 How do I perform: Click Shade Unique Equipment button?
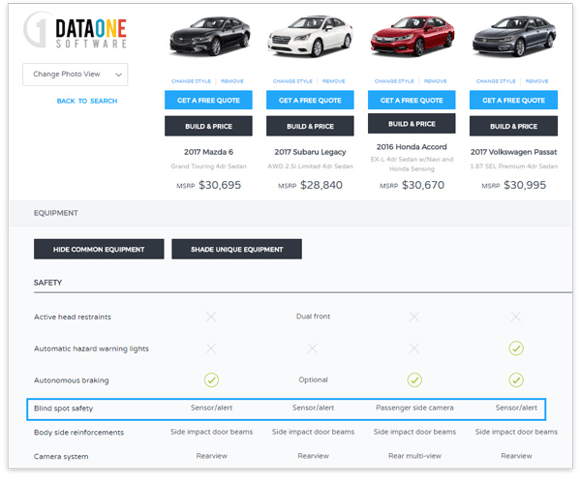coord(237,249)
